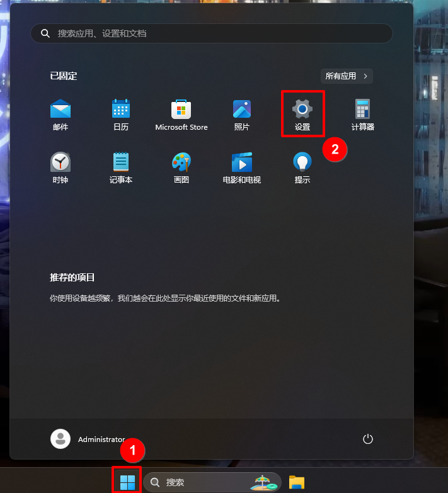Image resolution: width=448 pixels, height=493 pixels.
Task: Click the taskbar 搜索 search box
Action: tap(212, 482)
